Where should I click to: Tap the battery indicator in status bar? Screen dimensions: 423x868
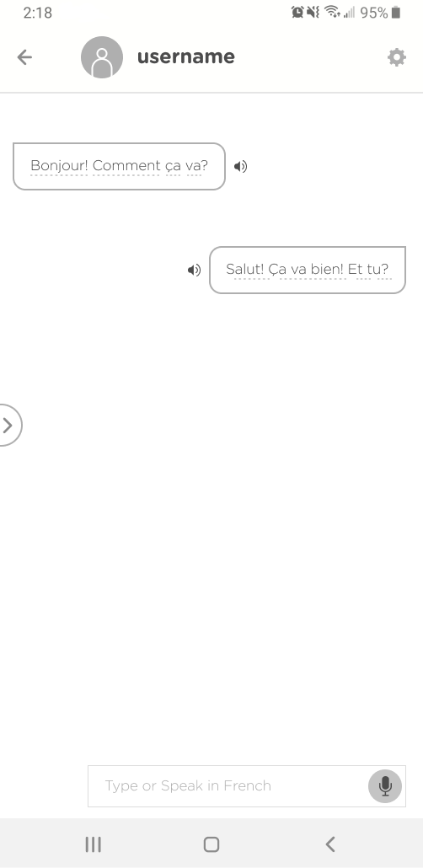(x=396, y=12)
